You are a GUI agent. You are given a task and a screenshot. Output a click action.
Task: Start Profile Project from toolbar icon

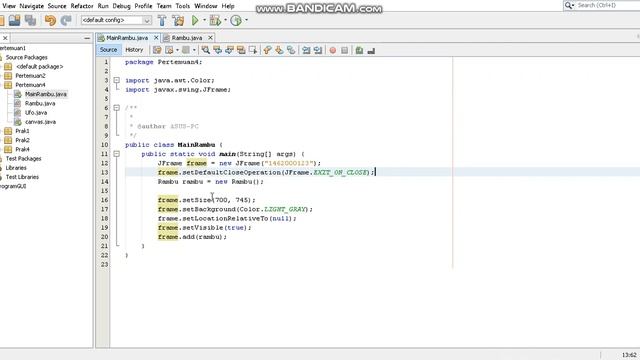pyautogui.click(x=236, y=20)
